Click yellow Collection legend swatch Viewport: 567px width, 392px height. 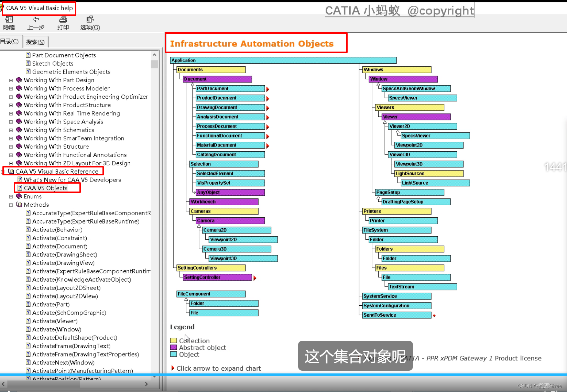click(173, 340)
